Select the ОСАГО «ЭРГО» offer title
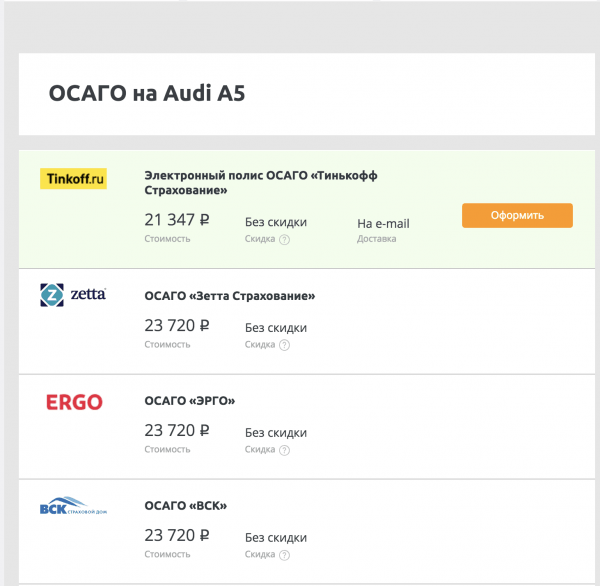 (190, 401)
